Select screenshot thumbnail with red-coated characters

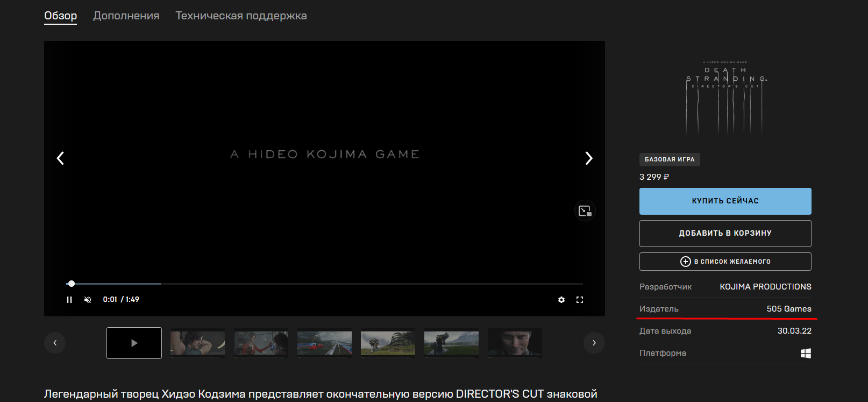click(261, 343)
